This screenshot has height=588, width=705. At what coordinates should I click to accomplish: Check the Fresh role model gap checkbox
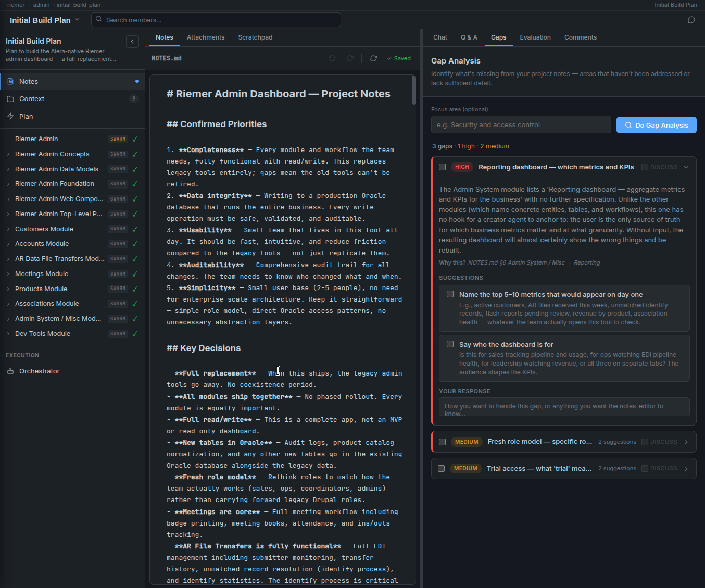click(x=442, y=442)
